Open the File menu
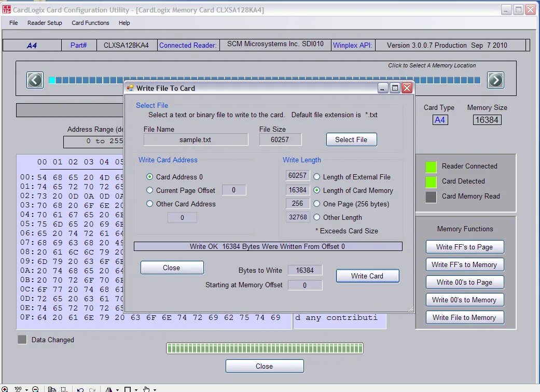The width and height of the screenshot is (540, 392). coord(13,23)
